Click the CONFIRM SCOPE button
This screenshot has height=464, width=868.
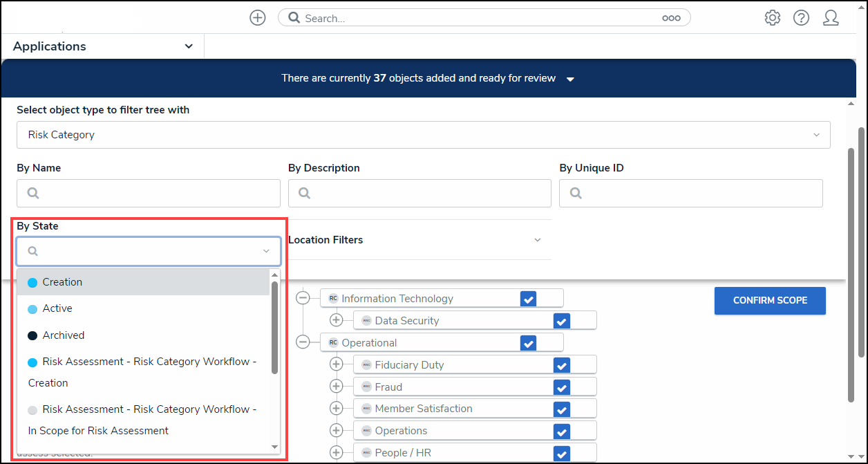tap(769, 301)
